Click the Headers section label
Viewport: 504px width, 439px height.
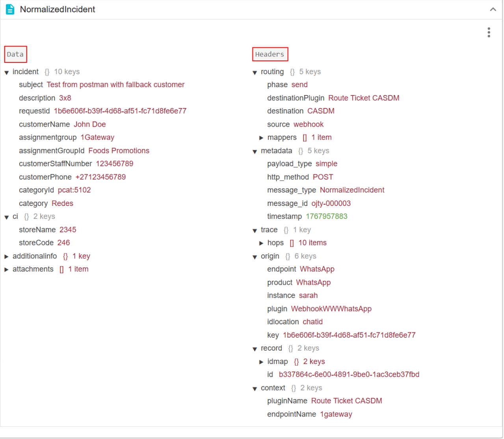pos(270,54)
